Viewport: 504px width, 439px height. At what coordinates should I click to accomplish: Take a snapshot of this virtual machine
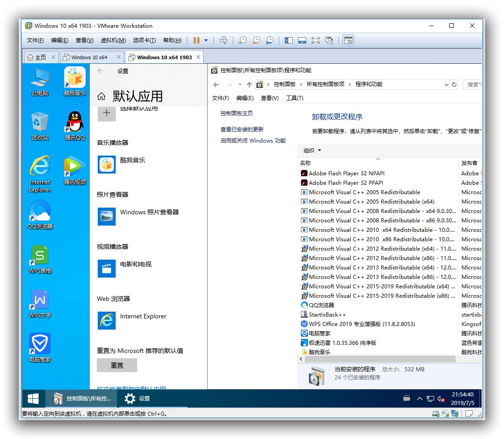[x=243, y=40]
